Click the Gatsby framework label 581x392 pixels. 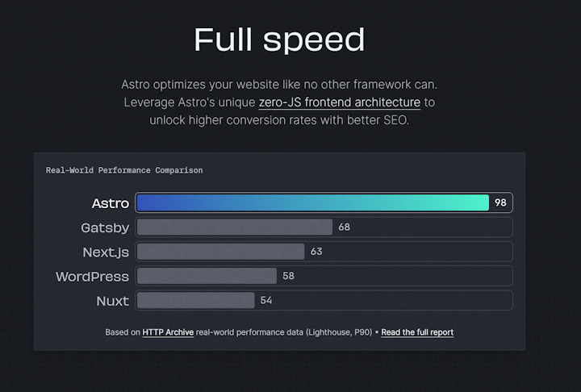pyautogui.click(x=105, y=227)
